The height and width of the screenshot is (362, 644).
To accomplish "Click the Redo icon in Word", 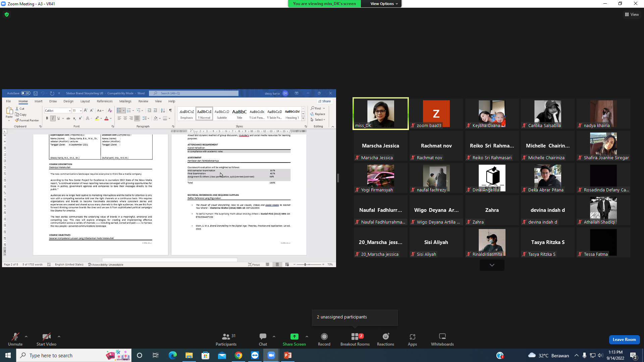I will coord(52,93).
